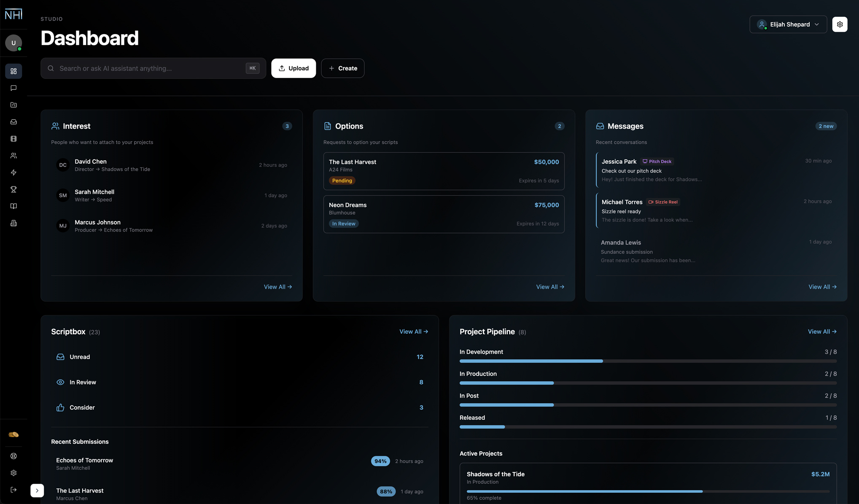Open the Elijah Shepard account dropdown
Image resolution: width=859 pixels, height=504 pixels.
[788, 24]
